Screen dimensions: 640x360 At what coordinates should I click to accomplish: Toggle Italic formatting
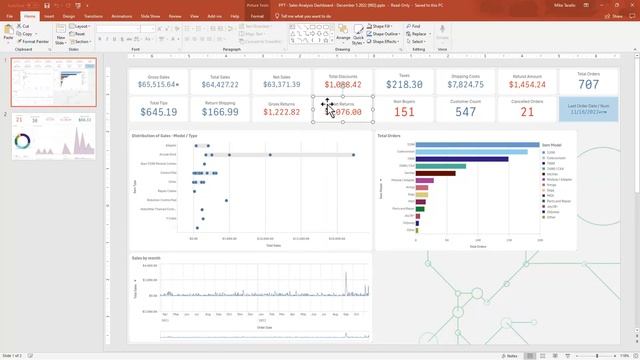107,39
